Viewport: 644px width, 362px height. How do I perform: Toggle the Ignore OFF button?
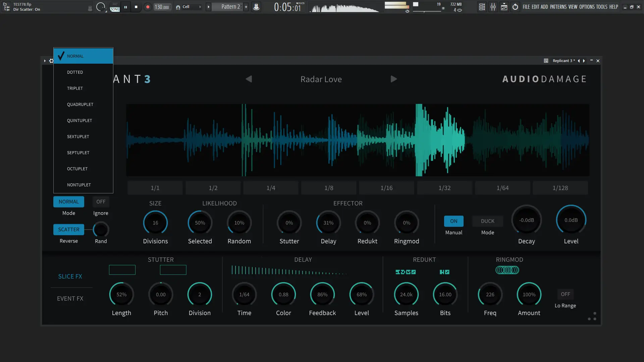click(x=101, y=202)
